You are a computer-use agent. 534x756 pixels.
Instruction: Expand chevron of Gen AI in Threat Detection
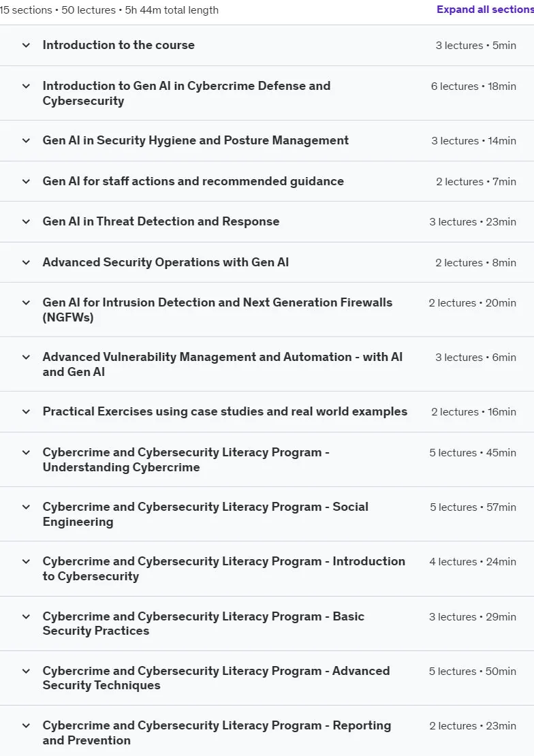coord(26,222)
